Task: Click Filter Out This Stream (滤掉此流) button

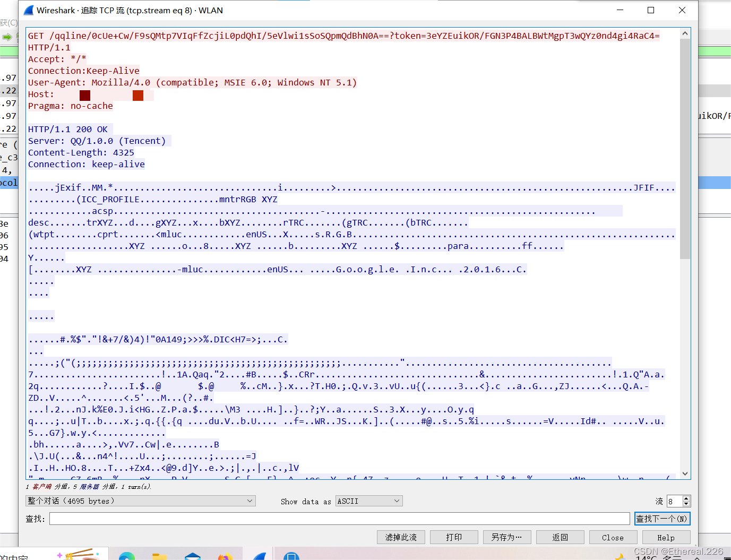Action: 401,537
